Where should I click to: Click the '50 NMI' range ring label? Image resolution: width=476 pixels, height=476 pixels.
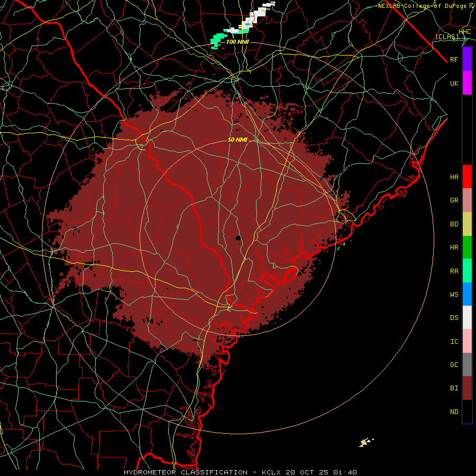pyautogui.click(x=237, y=140)
